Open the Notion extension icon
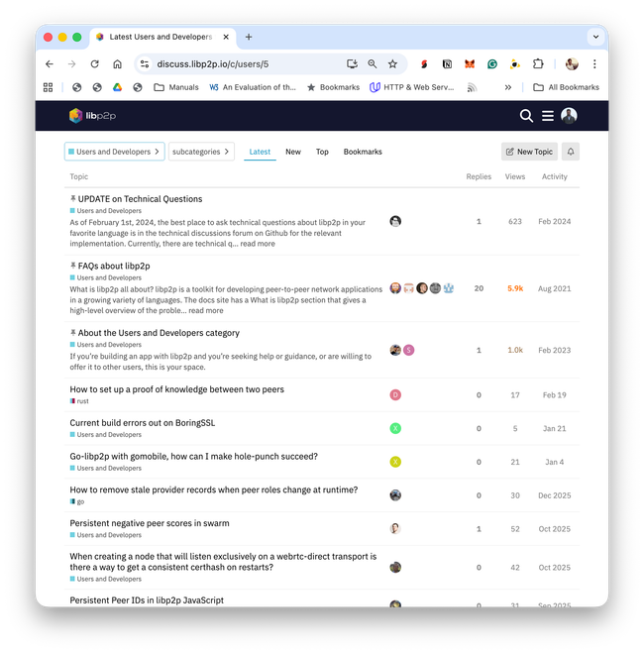 [447, 63]
